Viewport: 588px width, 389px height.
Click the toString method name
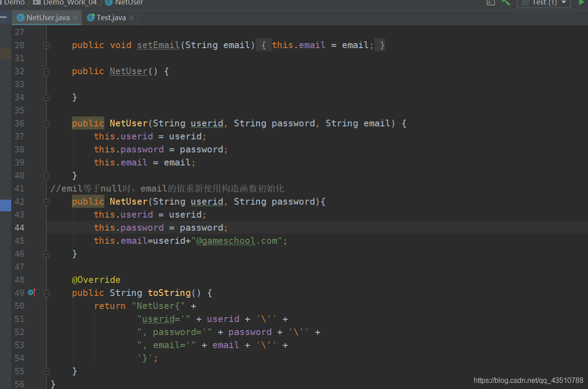[x=169, y=293]
